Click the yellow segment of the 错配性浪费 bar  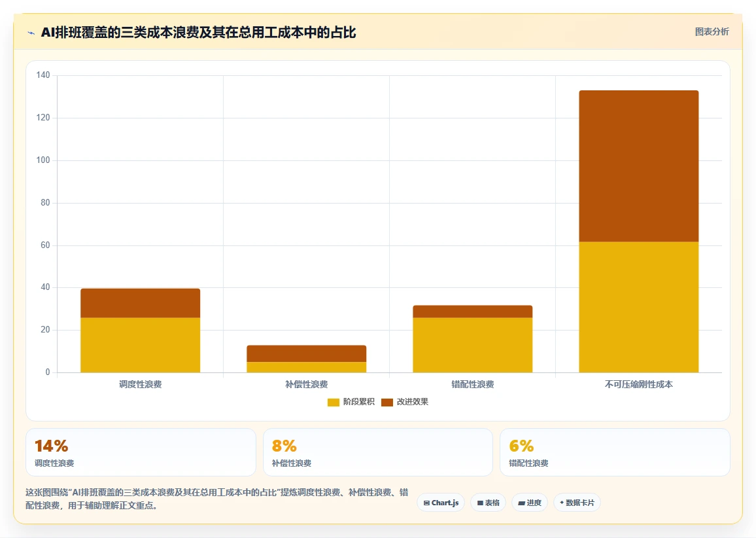click(472, 345)
